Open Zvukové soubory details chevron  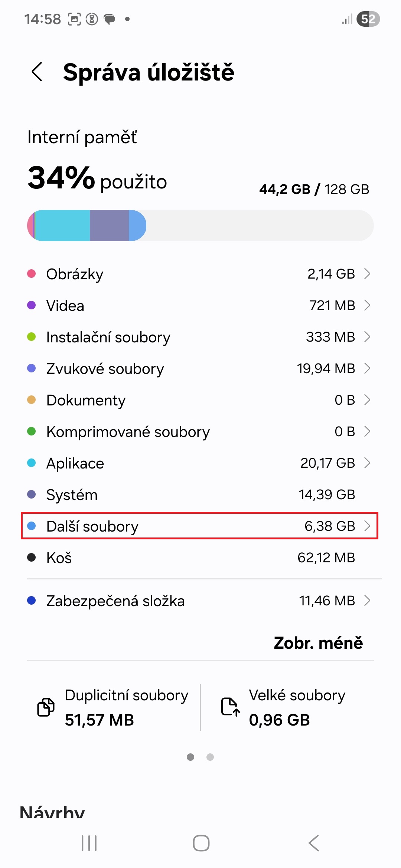click(368, 368)
